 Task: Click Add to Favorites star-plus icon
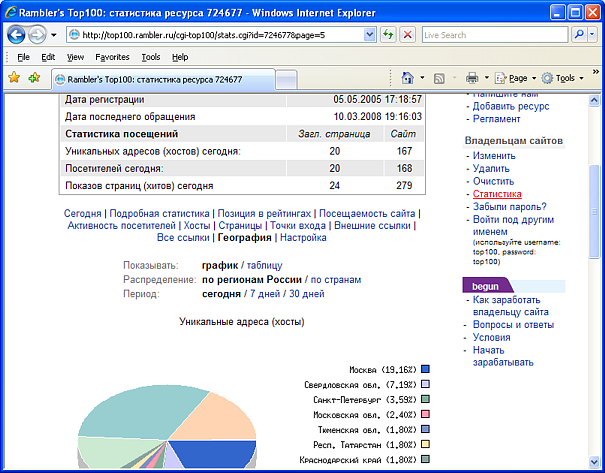point(34,78)
